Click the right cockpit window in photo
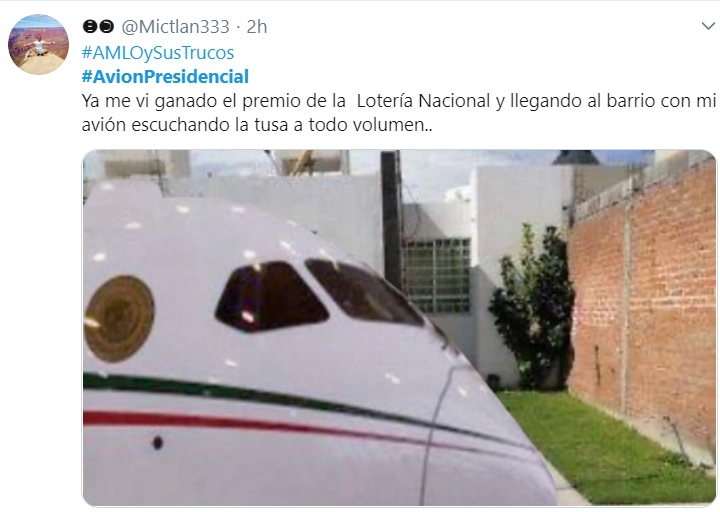720x512 pixels. 363,292
